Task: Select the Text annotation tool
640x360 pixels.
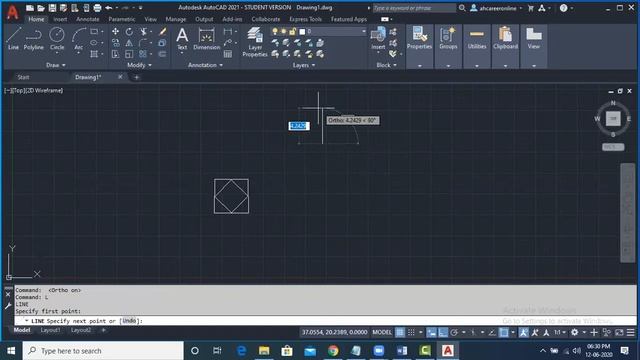Action: coord(182,39)
